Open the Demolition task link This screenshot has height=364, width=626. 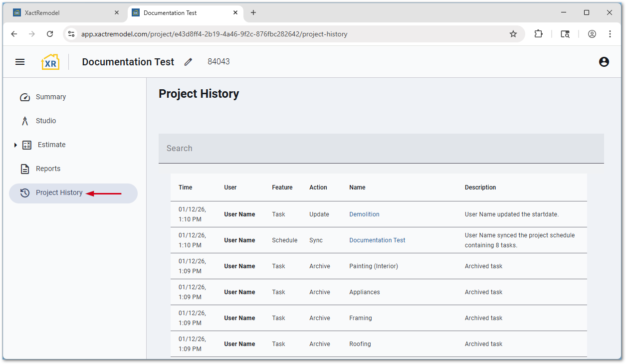pos(364,214)
